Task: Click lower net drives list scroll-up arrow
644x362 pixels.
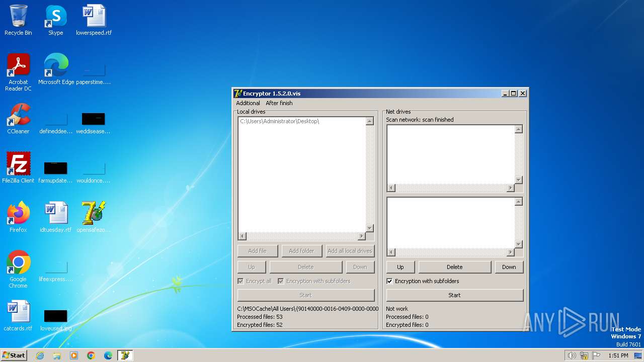Action: (x=519, y=202)
